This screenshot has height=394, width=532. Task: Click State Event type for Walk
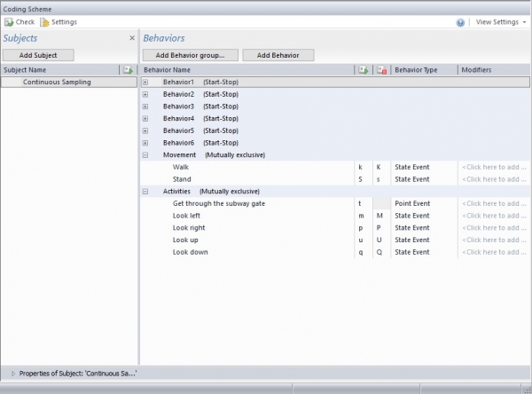412,167
